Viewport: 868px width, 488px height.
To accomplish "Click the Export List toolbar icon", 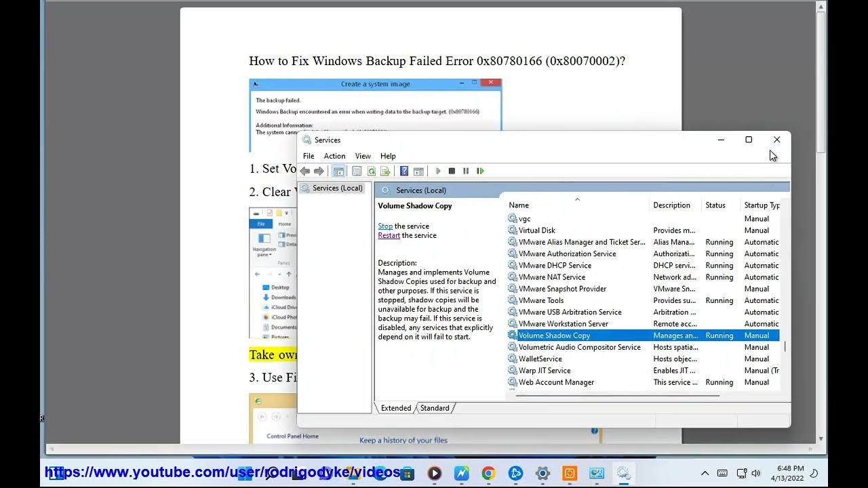I will 385,171.
